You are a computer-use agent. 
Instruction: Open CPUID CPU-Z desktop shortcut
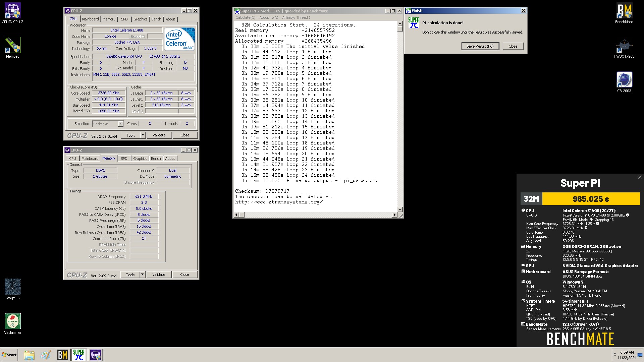[12, 13]
